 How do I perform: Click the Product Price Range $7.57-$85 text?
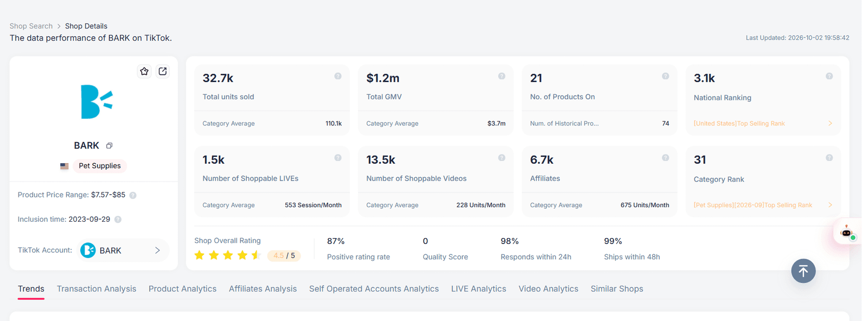point(71,195)
